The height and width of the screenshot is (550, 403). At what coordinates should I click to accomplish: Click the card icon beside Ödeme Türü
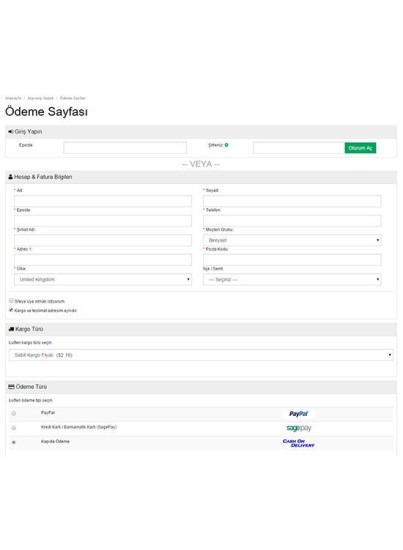pyautogui.click(x=11, y=387)
